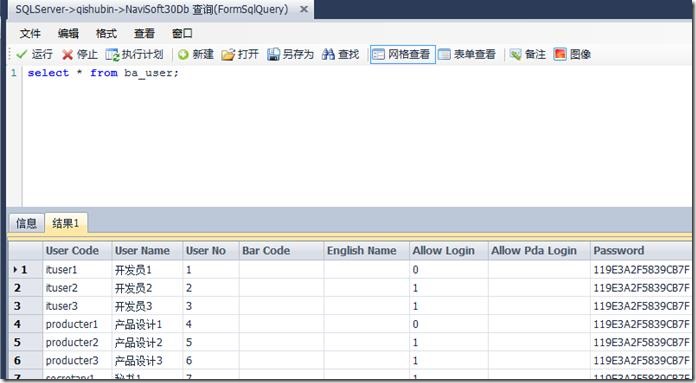Select row header 3 in results
This screenshot has height=383, width=696.
click(x=26, y=306)
